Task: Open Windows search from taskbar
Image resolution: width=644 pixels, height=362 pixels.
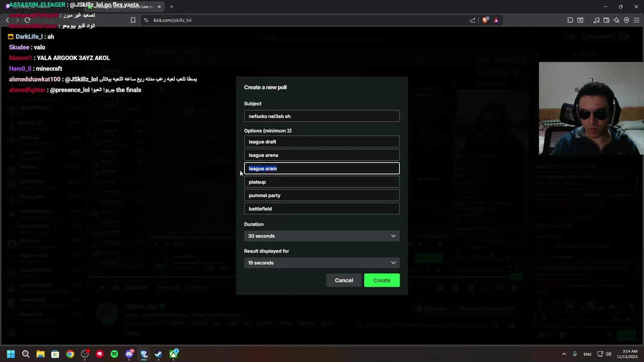Action: [26, 354]
